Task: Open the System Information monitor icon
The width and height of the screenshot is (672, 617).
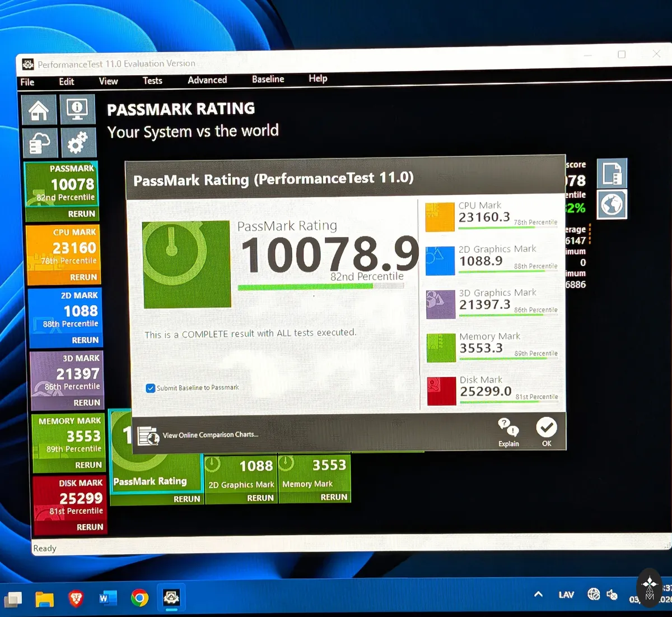Action: click(77, 109)
